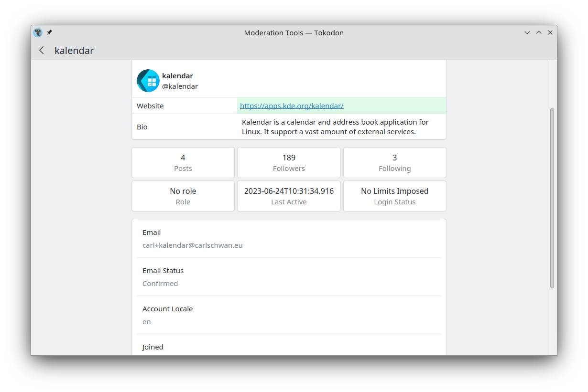The height and width of the screenshot is (392, 588).
Task: Click the bold kalendar display name
Action: click(x=177, y=75)
